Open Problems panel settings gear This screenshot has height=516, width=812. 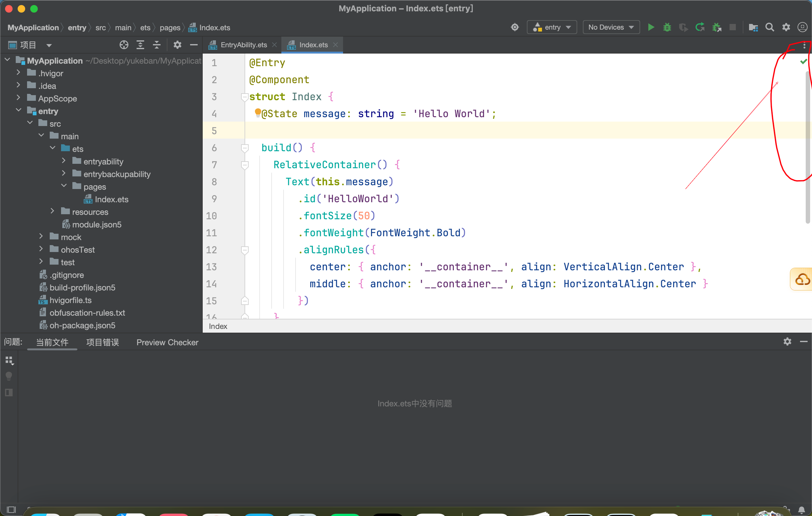[x=787, y=341]
